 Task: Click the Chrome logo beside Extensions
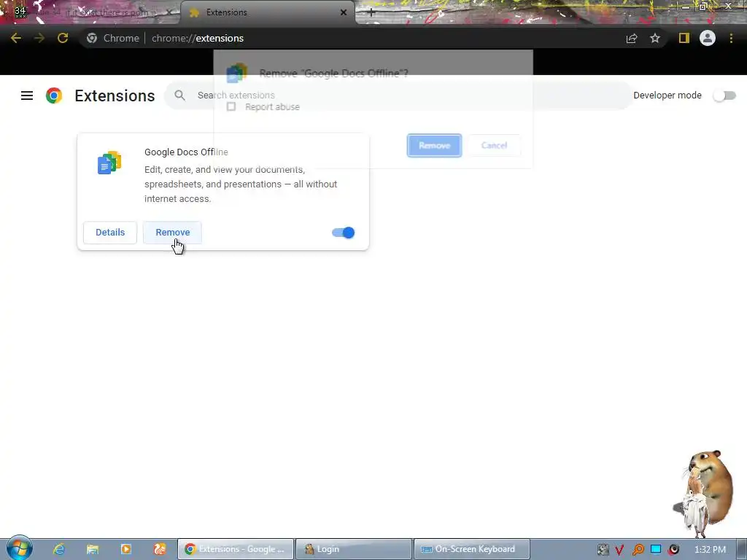coord(54,96)
